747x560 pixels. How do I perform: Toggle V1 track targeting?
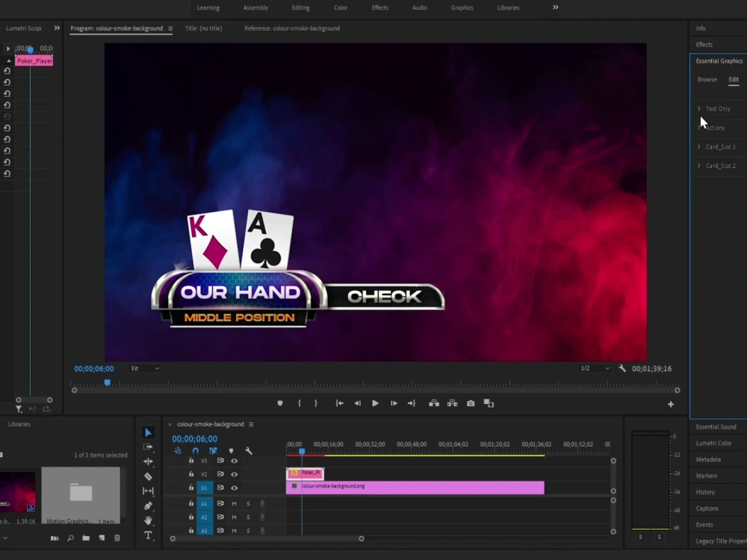point(204,488)
